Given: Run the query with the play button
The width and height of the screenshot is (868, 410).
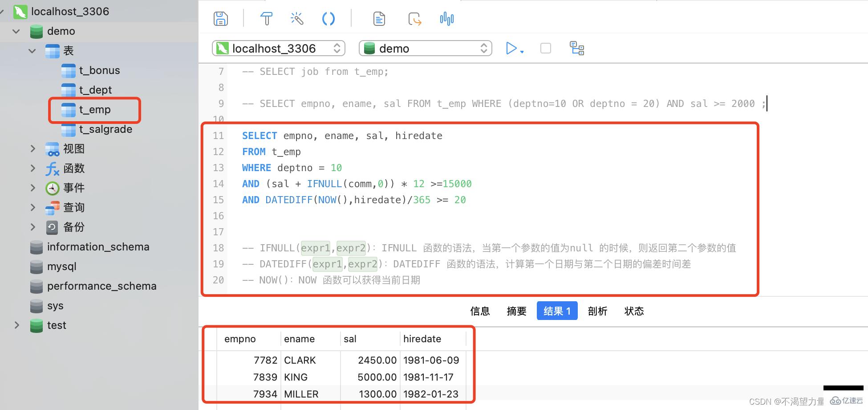Looking at the screenshot, I should (512, 48).
